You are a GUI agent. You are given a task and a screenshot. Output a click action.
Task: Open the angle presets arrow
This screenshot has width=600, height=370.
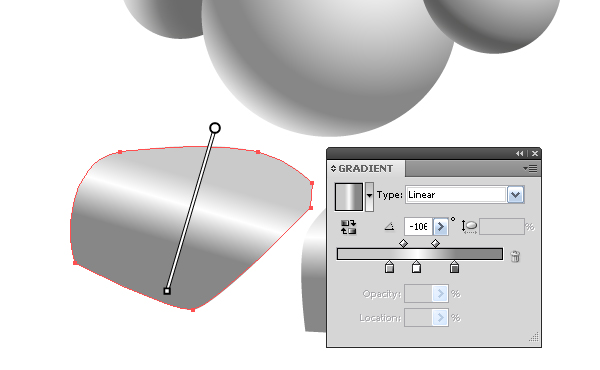(x=441, y=227)
